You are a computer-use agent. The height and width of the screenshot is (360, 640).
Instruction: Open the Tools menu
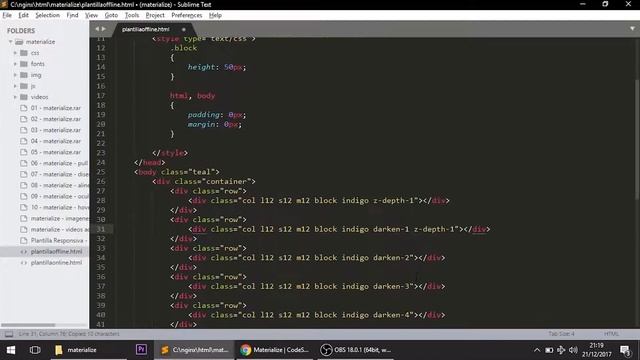pos(131,15)
